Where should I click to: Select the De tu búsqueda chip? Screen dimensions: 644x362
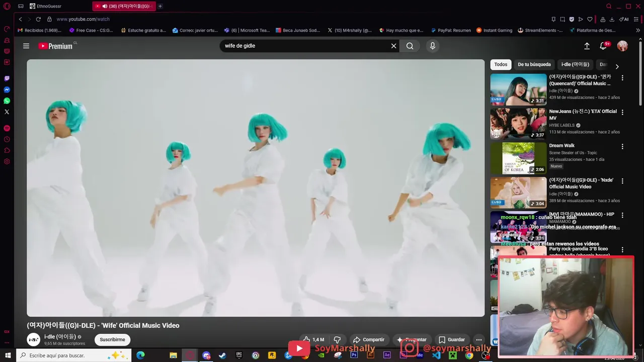click(x=534, y=64)
